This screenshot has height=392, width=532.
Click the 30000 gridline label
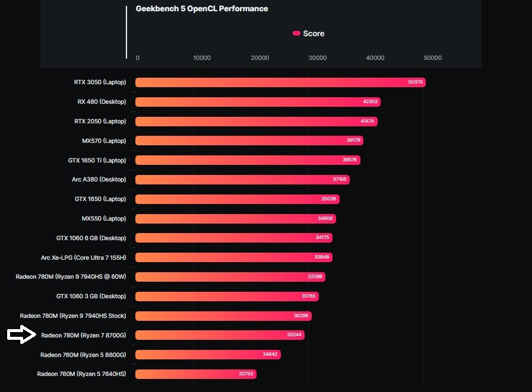coord(317,58)
